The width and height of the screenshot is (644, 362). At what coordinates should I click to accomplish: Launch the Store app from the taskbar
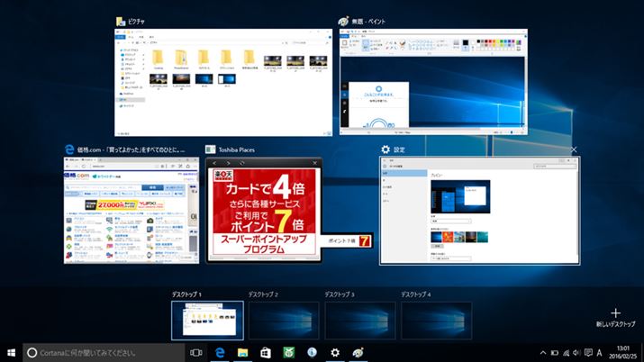[x=266, y=352]
